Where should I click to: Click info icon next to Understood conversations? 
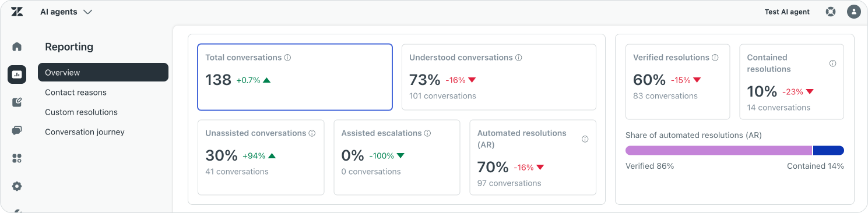pos(518,58)
